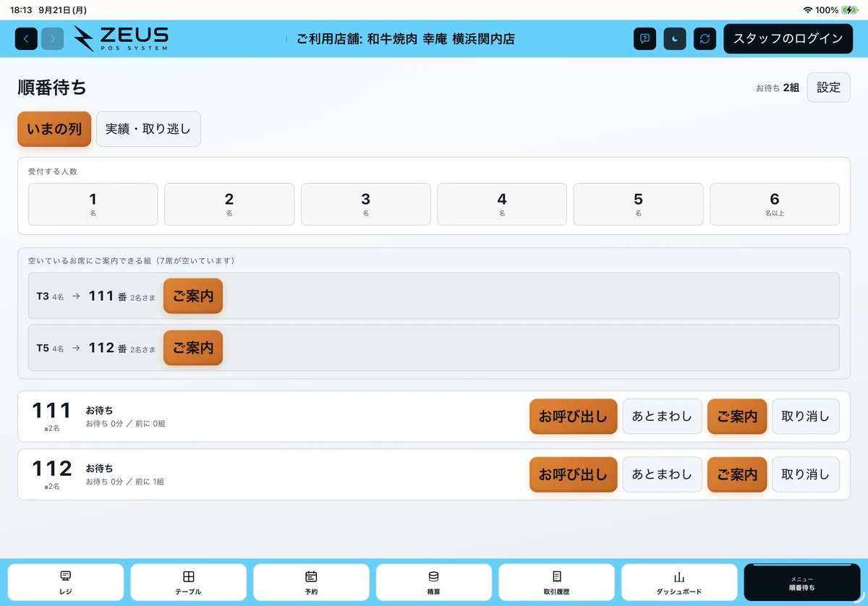Click the T5 4名 table label
868x606 pixels.
coord(50,349)
